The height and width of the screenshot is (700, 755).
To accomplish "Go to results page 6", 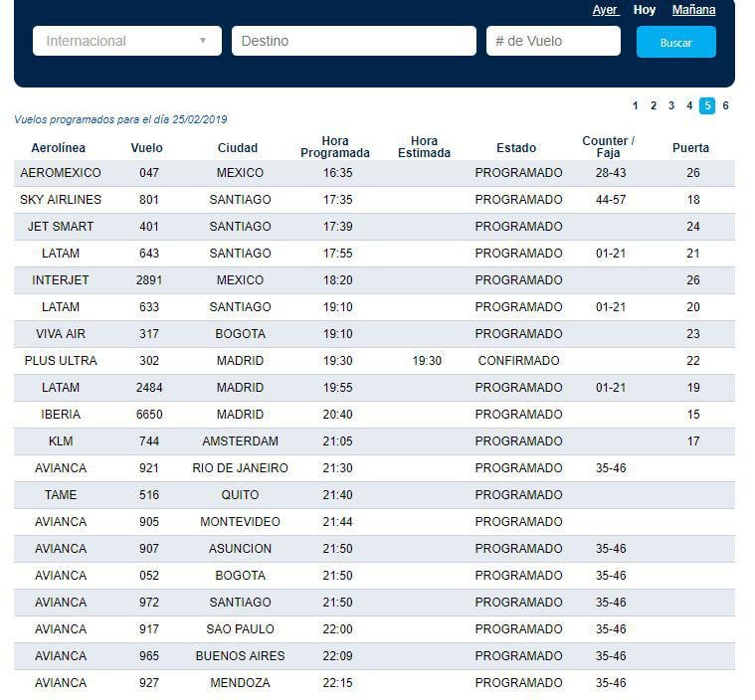I will tap(726, 105).
